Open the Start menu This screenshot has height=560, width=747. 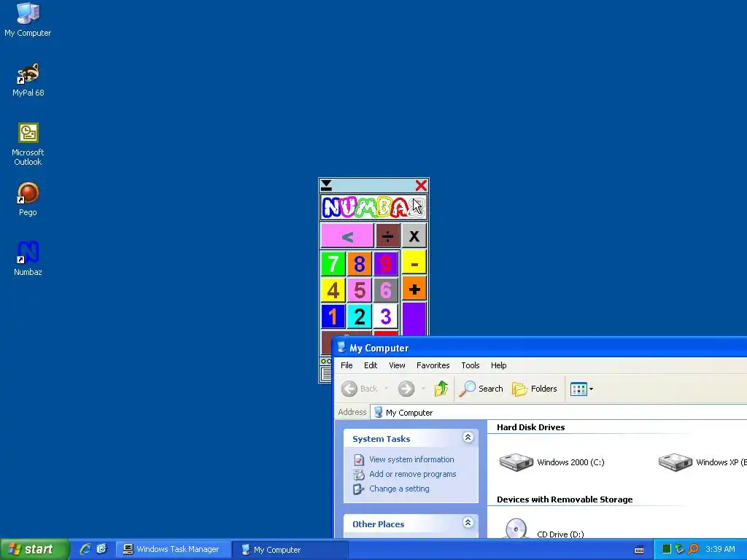(34, 549)
